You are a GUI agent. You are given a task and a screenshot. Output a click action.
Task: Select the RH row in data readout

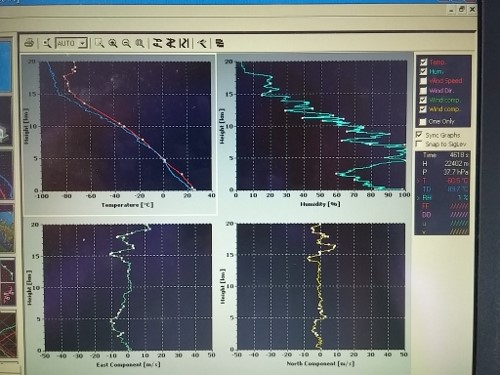click(x=442, y=198)
